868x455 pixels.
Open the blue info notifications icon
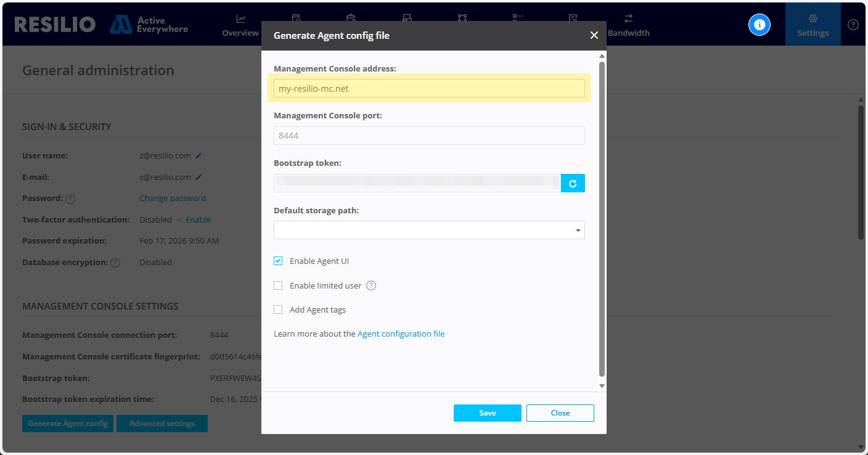(759, 25)
